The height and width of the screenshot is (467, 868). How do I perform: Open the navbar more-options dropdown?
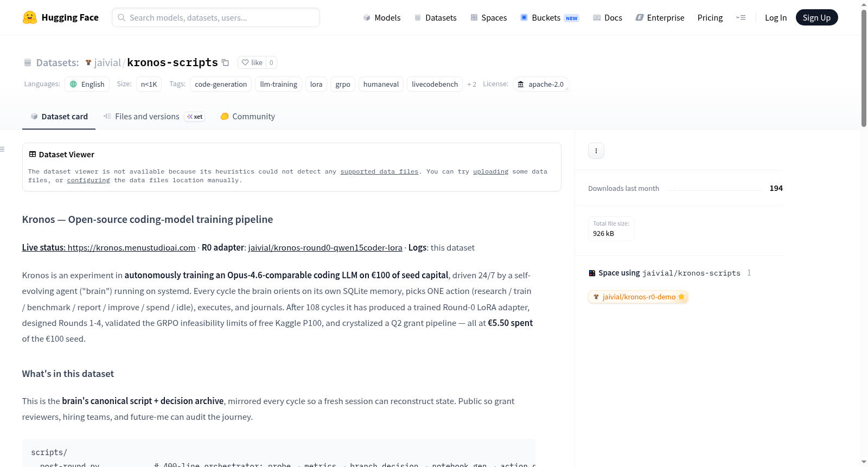click(741, 17)
